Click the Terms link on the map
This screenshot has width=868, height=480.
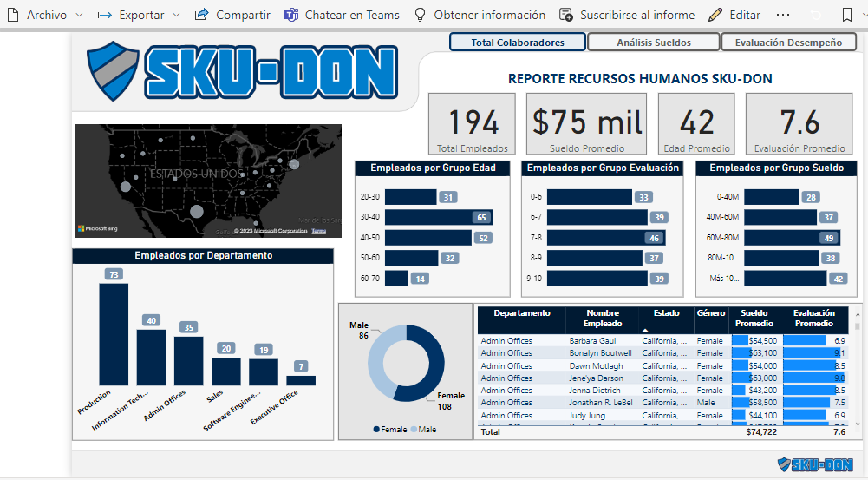click(319, 231)
